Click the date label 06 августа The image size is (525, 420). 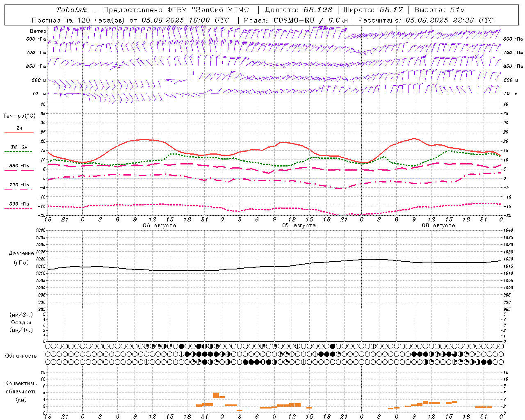(x=160, y=226)
